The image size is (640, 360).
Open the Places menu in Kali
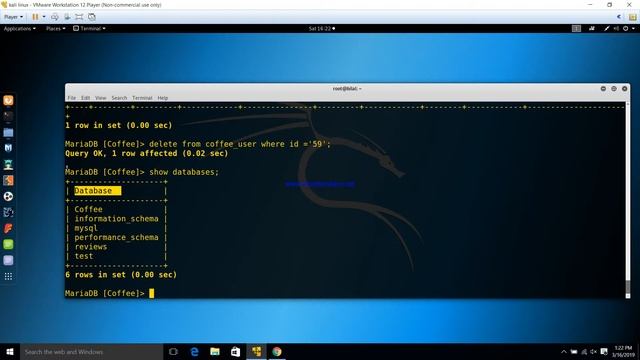(55, 29)
